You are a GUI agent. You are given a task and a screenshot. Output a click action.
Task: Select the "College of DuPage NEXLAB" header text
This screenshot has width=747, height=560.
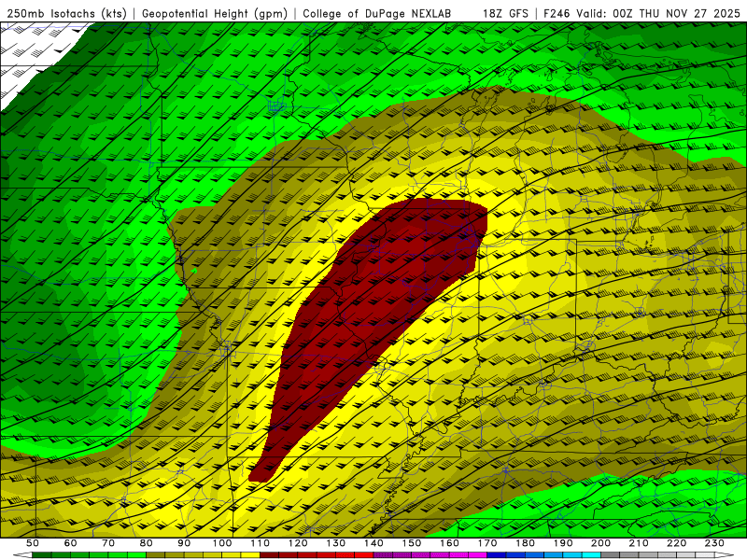[x=377, y=14]
